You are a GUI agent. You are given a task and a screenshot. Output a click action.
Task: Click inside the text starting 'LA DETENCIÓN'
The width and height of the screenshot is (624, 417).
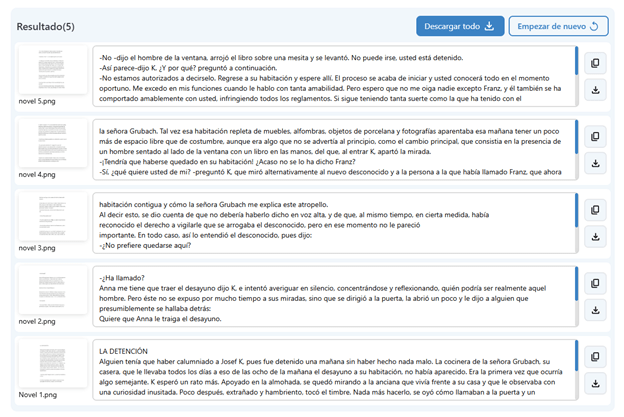click(x=335, y=370)
